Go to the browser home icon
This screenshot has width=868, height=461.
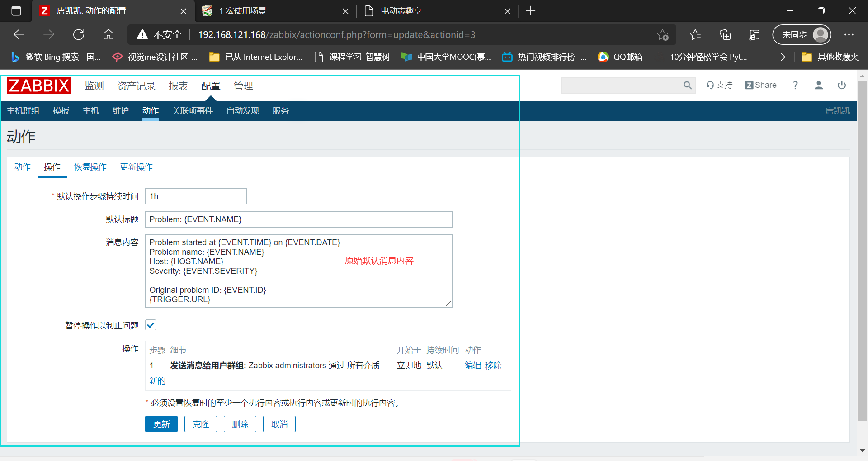[108, 35]
